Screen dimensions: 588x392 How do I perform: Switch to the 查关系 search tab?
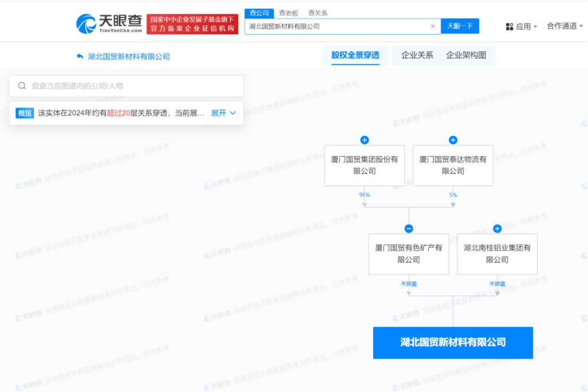pos(318,13)
